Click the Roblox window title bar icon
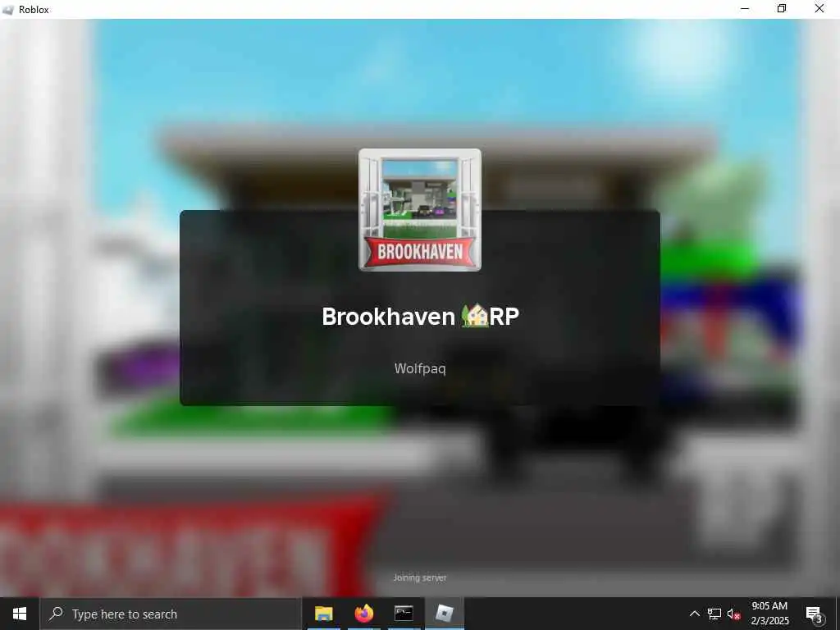The height and width of the screenshot is (630, 840). tap(8, 10)
